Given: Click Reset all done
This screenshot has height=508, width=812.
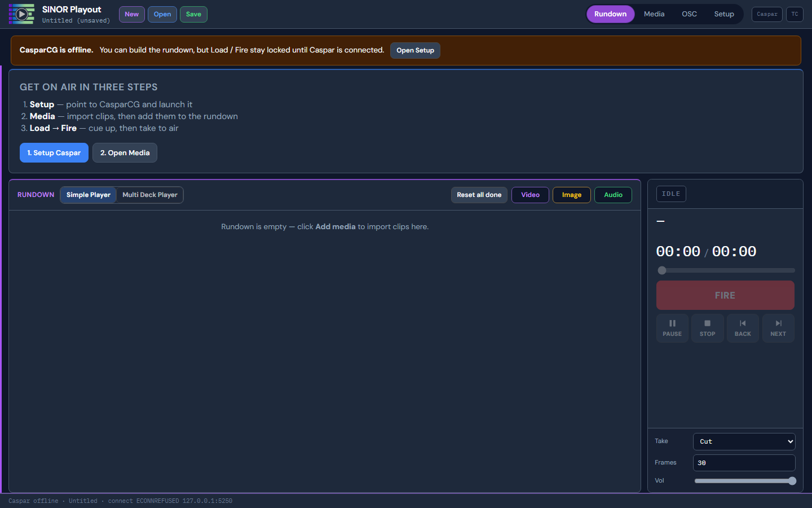Looking at the screenshot, I should point(479,195).
